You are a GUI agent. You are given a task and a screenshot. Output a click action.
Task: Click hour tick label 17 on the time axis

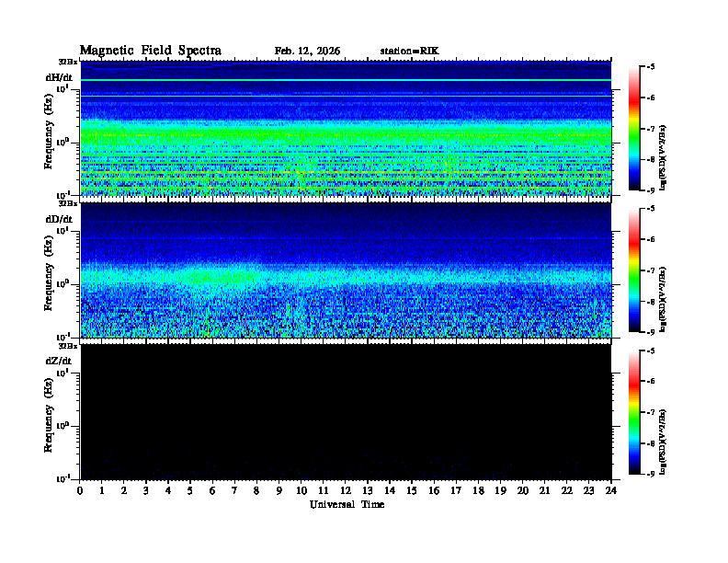(x=457, y=491)
